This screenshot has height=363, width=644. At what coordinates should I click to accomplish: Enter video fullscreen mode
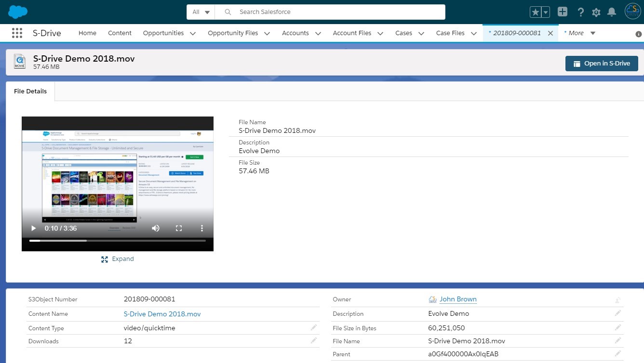179,228
